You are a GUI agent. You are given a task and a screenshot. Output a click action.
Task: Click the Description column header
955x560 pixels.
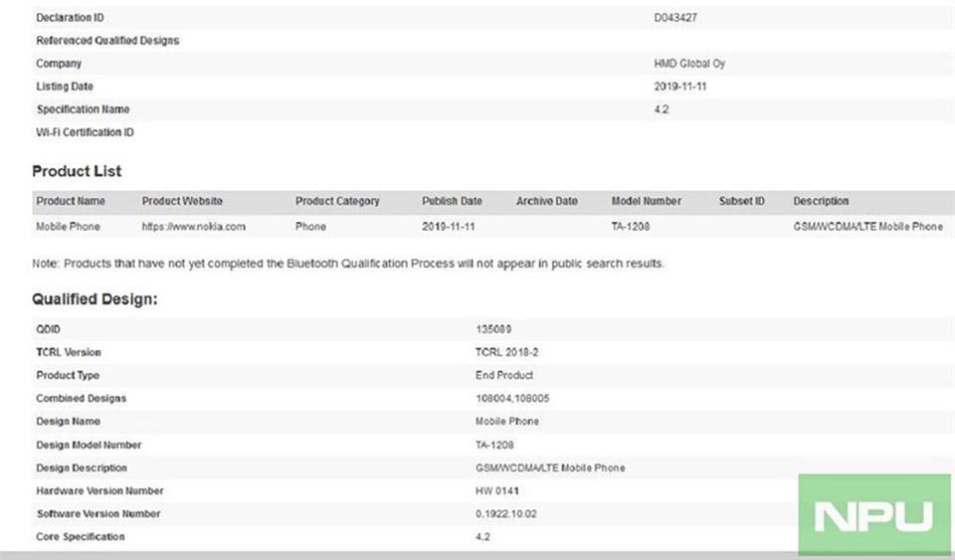821,201
